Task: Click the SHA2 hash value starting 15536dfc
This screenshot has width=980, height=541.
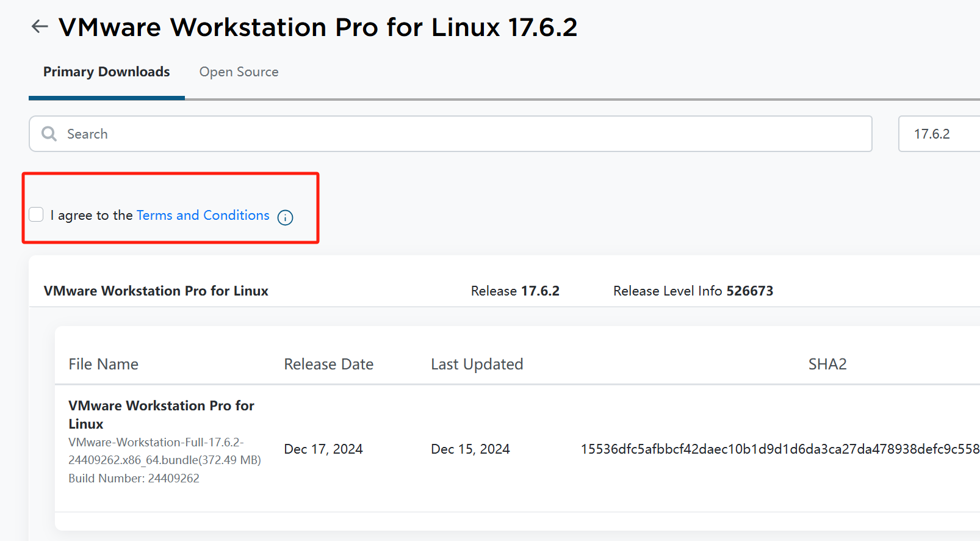Action: [x=780, y=449]
